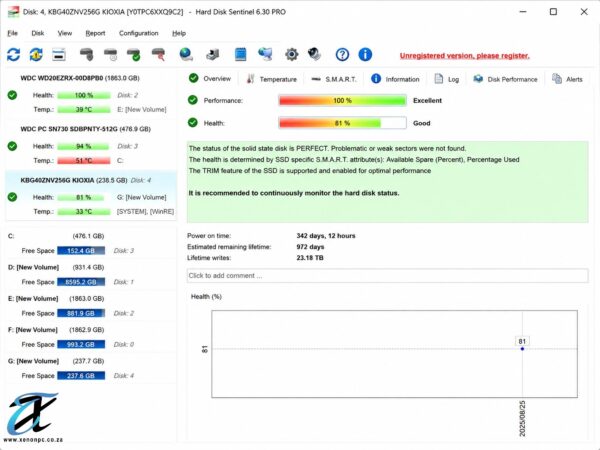600x450 pixels.
Task: Click the D: 8595.2 GB free space bar
Action: pos(81,282)
